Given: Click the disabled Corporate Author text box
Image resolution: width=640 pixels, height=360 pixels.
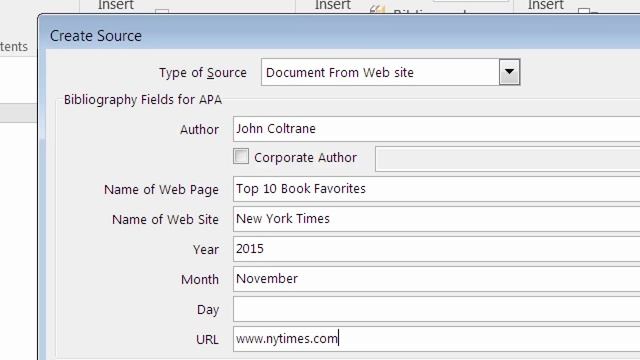Looking at the screenshot, I should tap(507, 158).
